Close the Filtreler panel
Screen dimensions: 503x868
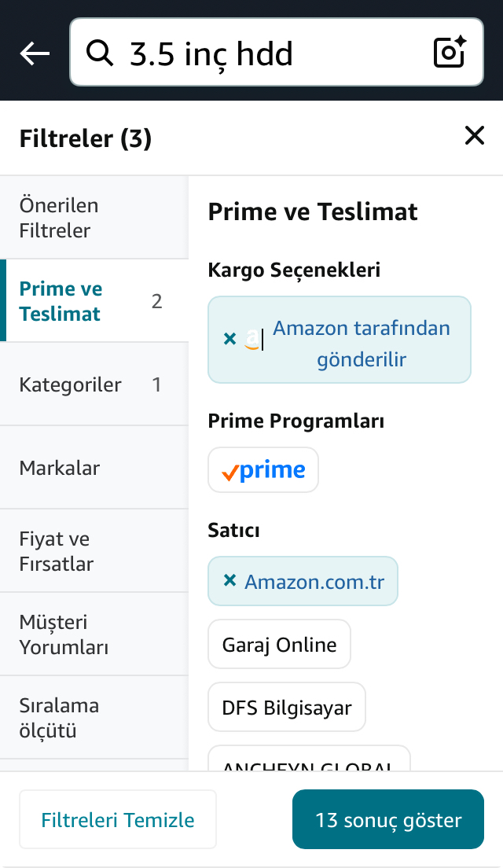coord(474,135)
